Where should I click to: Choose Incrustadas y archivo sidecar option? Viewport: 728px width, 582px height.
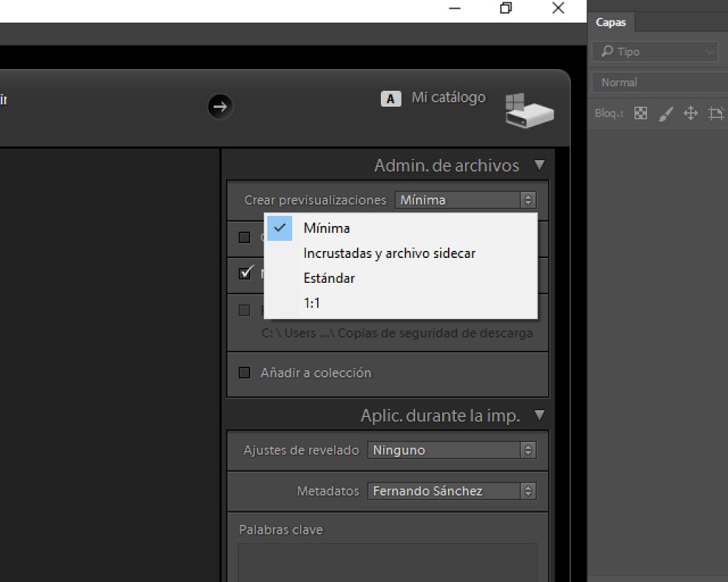click(x=401, y=254)
